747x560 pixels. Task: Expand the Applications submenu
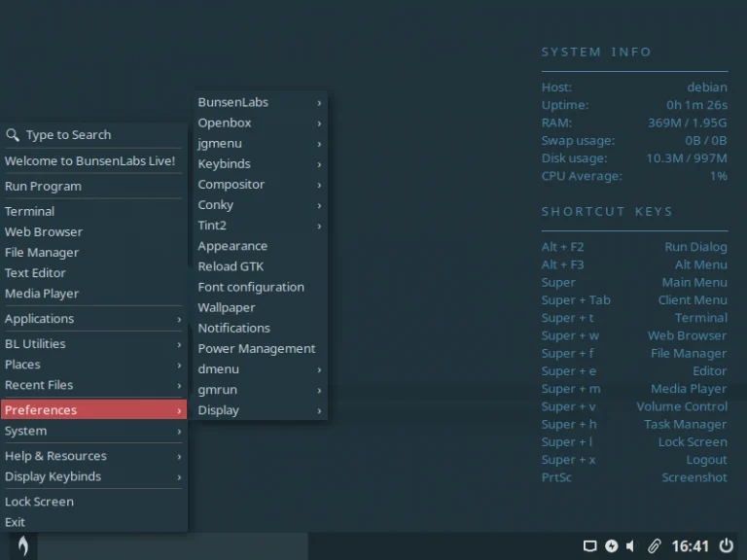pos(93,319)
